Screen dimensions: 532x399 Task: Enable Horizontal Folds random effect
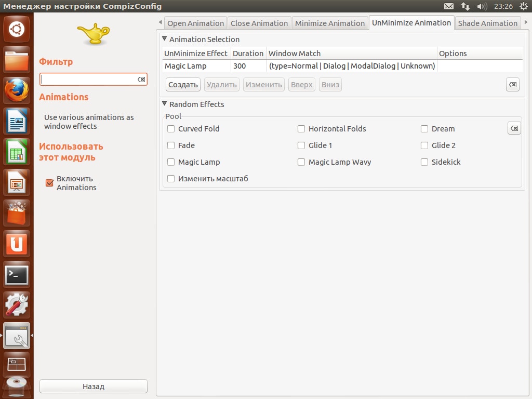301,129
